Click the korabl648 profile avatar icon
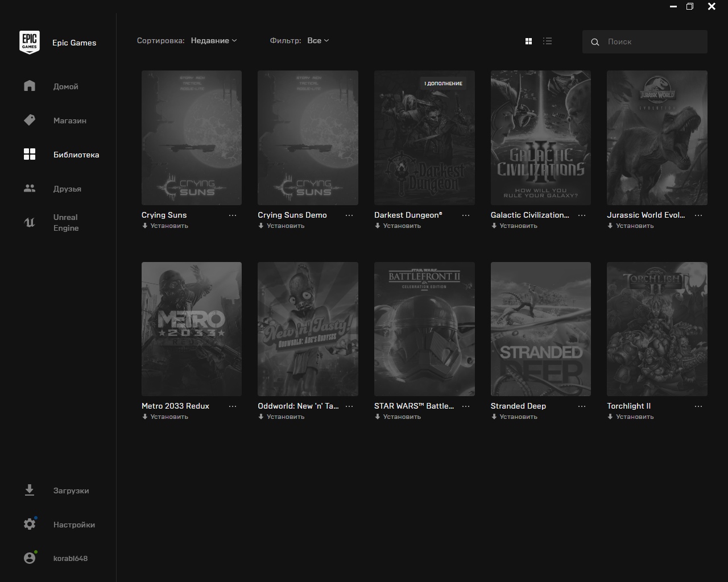 click(x=30, y=558)
